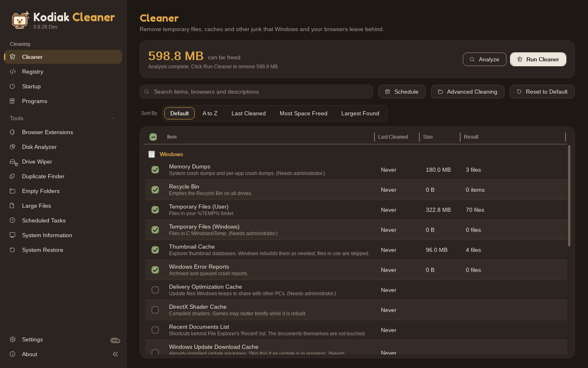Open Advanced Cleaning
588x368 pixels.
(468, 92)
